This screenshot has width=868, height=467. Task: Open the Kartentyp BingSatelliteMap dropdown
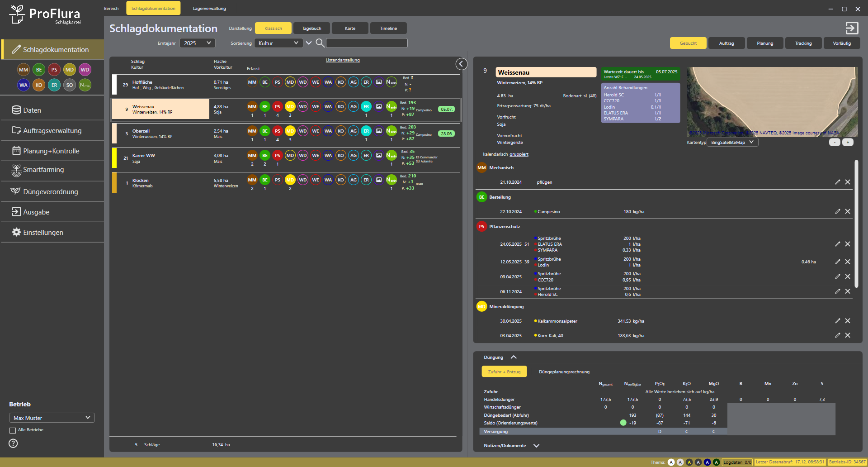coord(732,142)
